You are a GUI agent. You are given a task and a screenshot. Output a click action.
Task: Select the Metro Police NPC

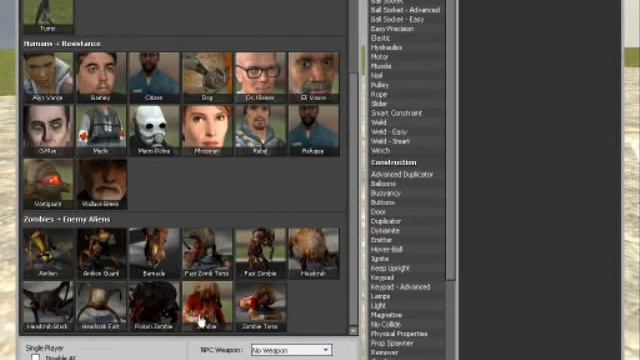(x=154, y=131)
